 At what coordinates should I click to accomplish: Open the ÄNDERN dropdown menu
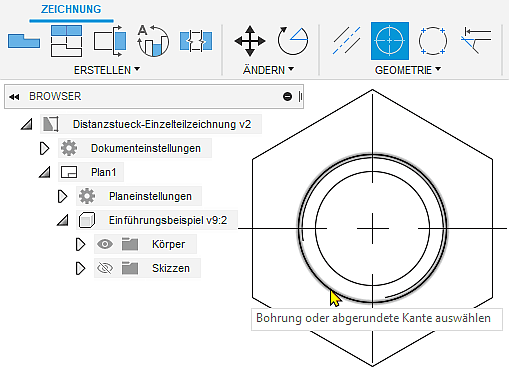pyautogui.click(x=268, y=70)
